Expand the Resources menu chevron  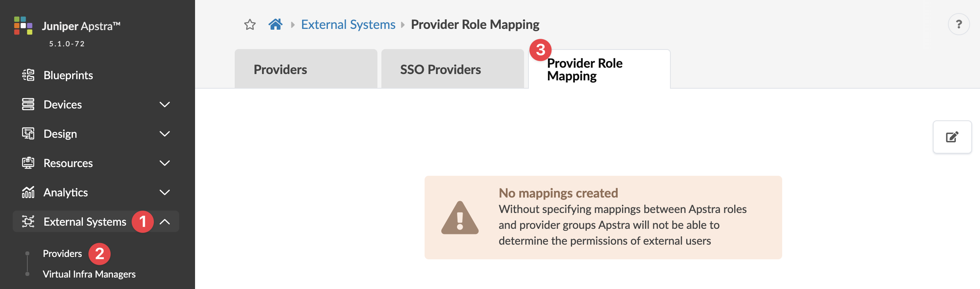pos(165,163)
